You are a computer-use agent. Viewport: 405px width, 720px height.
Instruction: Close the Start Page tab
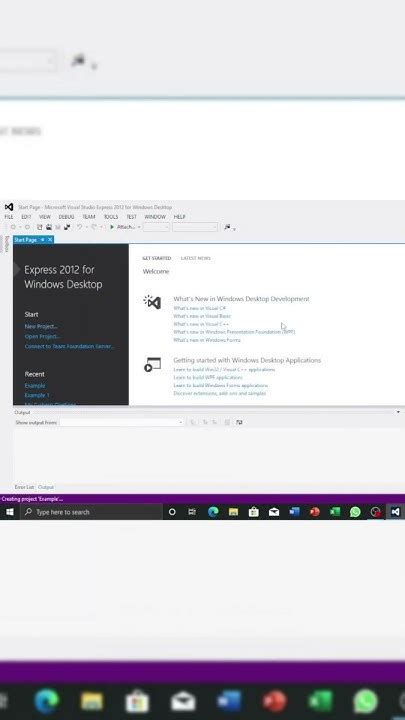(x=50, y=240)
